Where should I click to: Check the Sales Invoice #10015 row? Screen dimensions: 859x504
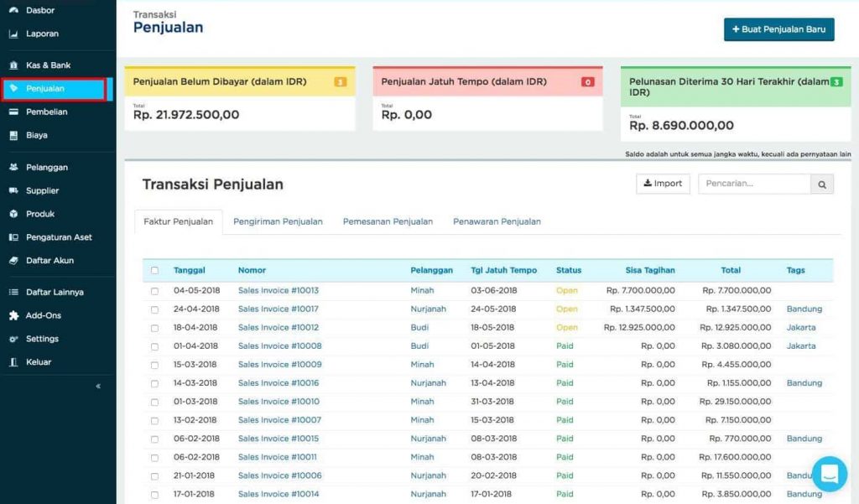point(154,439)
